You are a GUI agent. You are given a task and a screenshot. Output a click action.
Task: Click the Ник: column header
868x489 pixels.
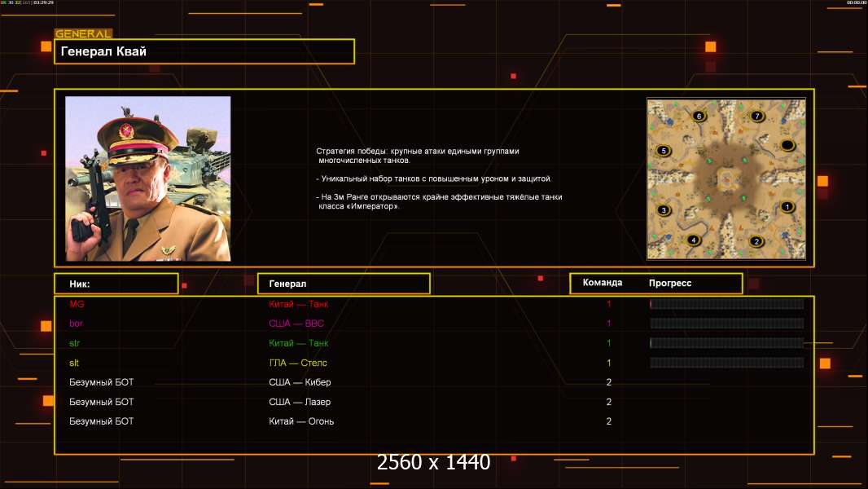click(116, 284)
